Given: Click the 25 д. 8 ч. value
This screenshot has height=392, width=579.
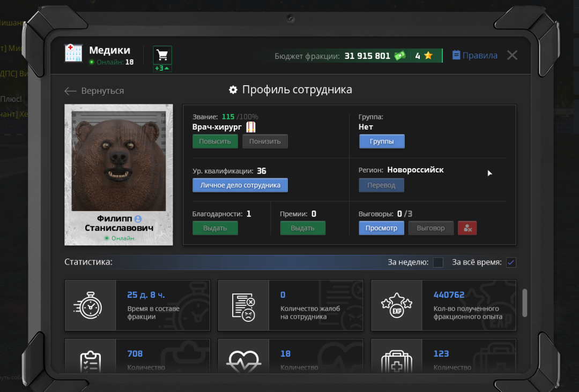Looking at the screenshot, I should pyautogui.click(x=146, y=295).
